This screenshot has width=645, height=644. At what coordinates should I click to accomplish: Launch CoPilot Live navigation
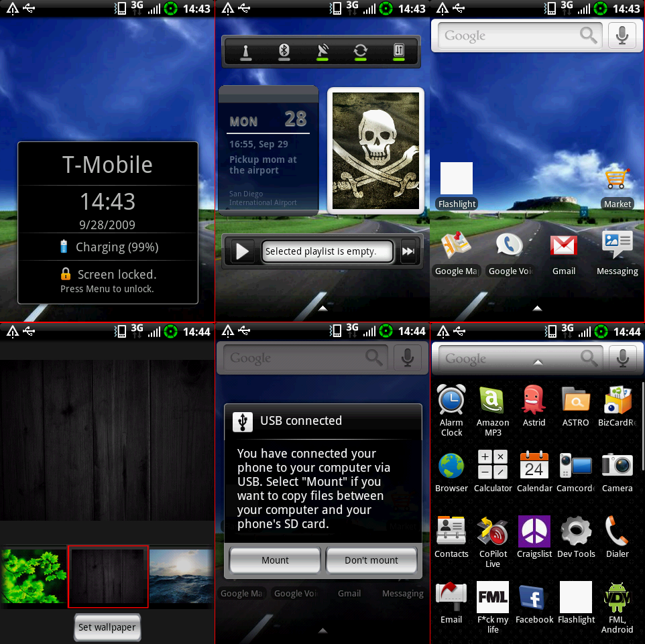tap(493, 542)
